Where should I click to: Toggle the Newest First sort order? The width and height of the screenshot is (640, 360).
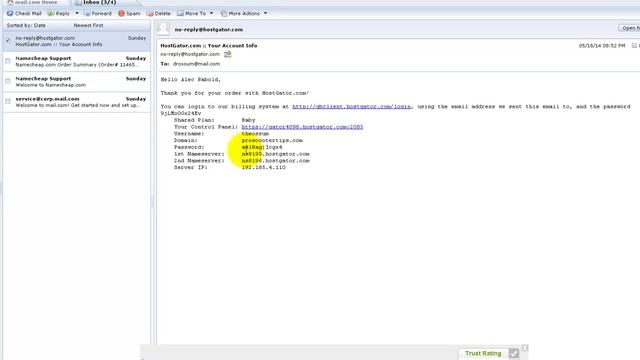(88, 25)
